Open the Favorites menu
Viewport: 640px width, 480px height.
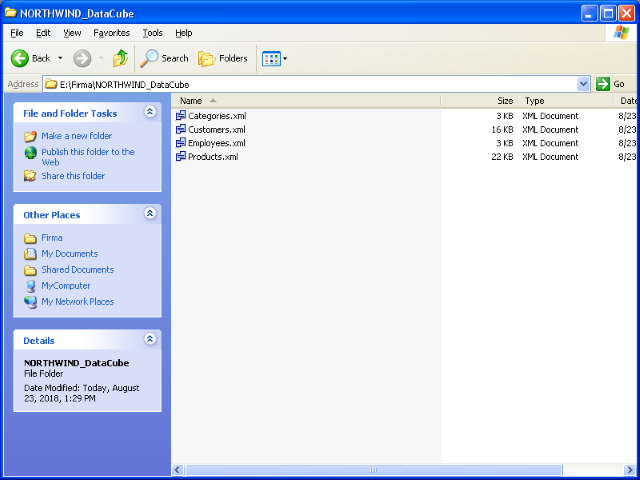coord(111,33)
